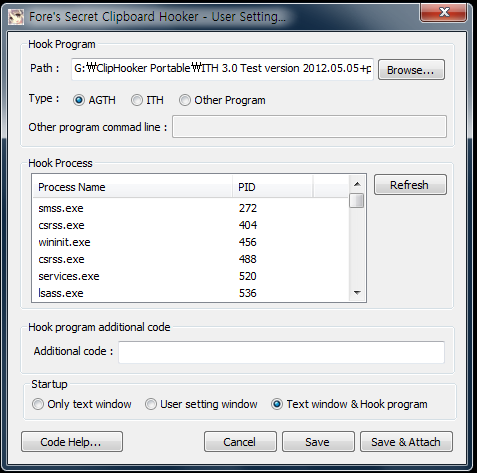
Task: Click the hook program Path field
Action: (x=222, y=69)
